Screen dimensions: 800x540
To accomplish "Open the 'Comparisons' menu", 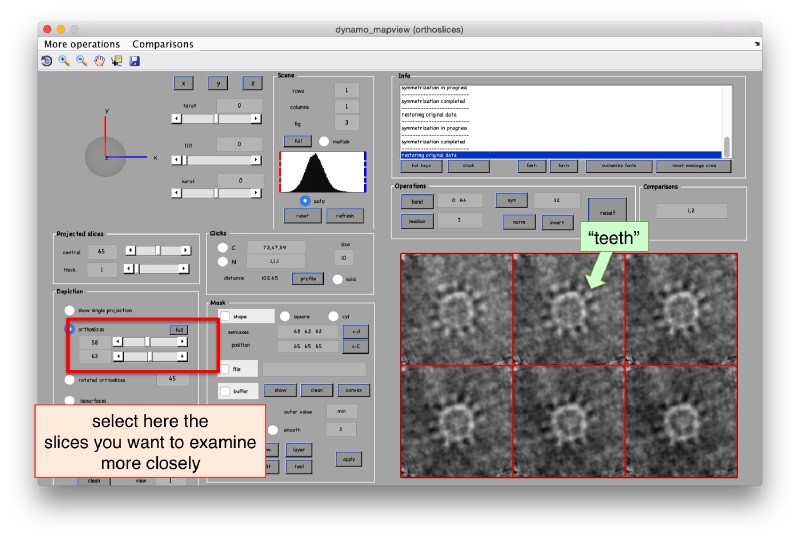I will [163, 44].
